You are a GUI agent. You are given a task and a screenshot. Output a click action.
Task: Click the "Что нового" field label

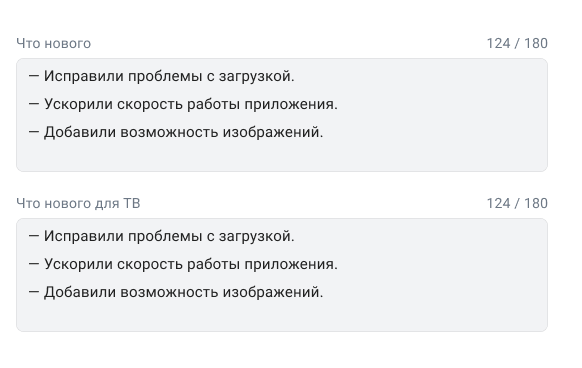pos(53,43)
